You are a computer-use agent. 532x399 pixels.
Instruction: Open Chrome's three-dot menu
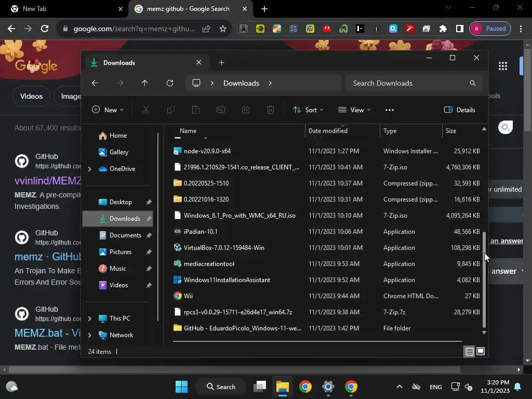[x=521, y=29]
